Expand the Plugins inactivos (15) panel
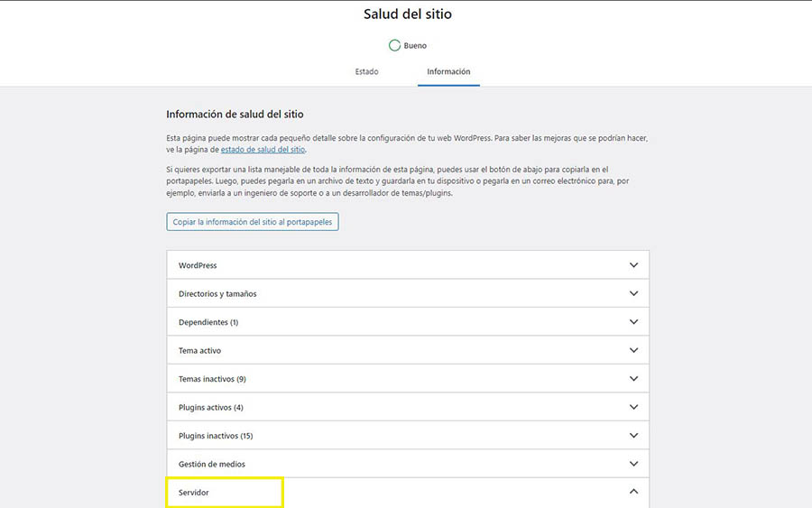The image size is (812, 508). (407, 436)
